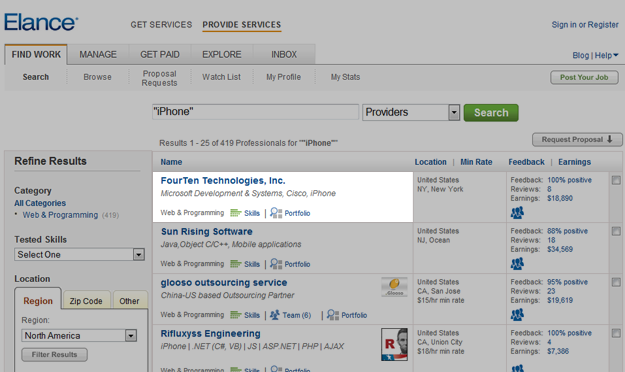This screenshot has height=372, width=625.
Task: Filter by Web & Programming category
Action: pos(60,215)
